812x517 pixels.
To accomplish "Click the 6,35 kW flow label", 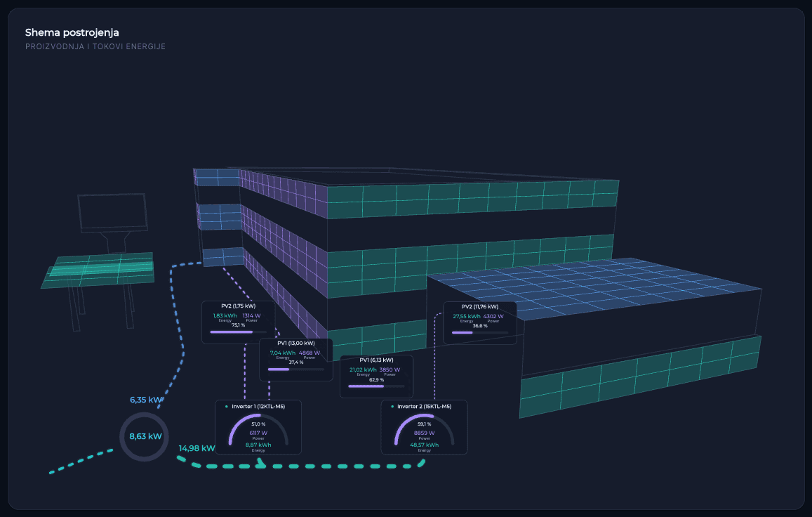I will (146, 400).
